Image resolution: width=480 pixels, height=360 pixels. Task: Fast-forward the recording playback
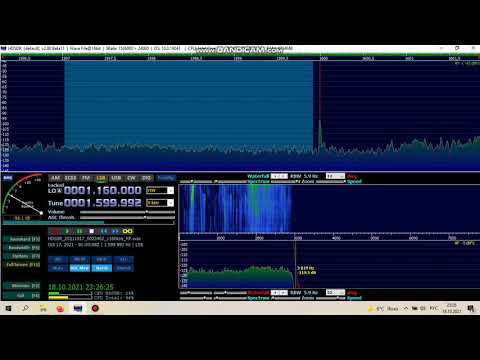(115, 231)
